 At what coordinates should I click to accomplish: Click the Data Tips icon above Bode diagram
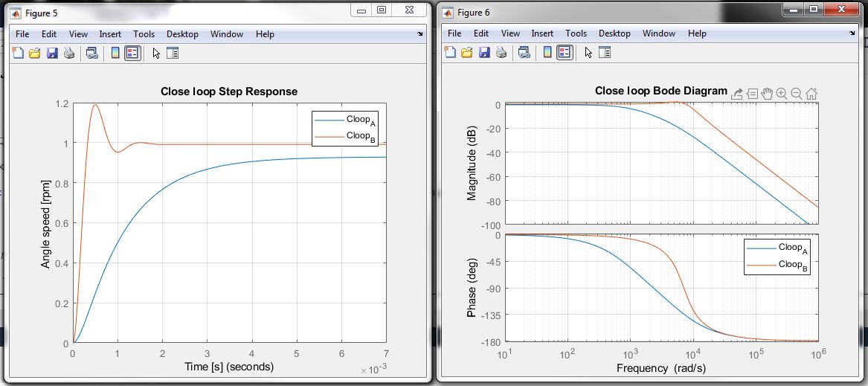click(x=752, y=94)
